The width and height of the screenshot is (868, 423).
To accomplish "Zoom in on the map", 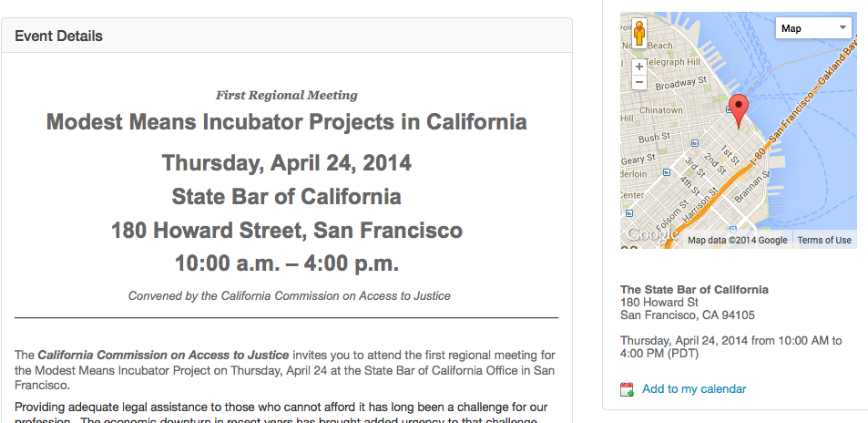I will tap(639, 67).
